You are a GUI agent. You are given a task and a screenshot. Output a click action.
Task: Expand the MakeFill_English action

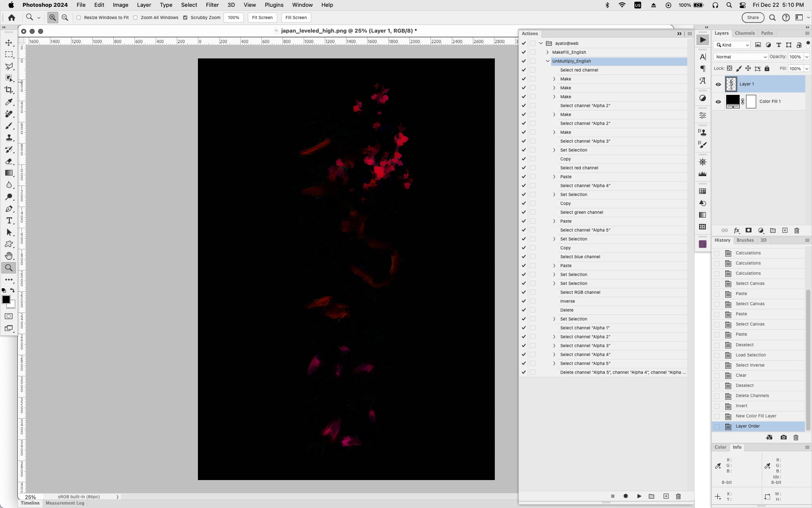[548, 52]
